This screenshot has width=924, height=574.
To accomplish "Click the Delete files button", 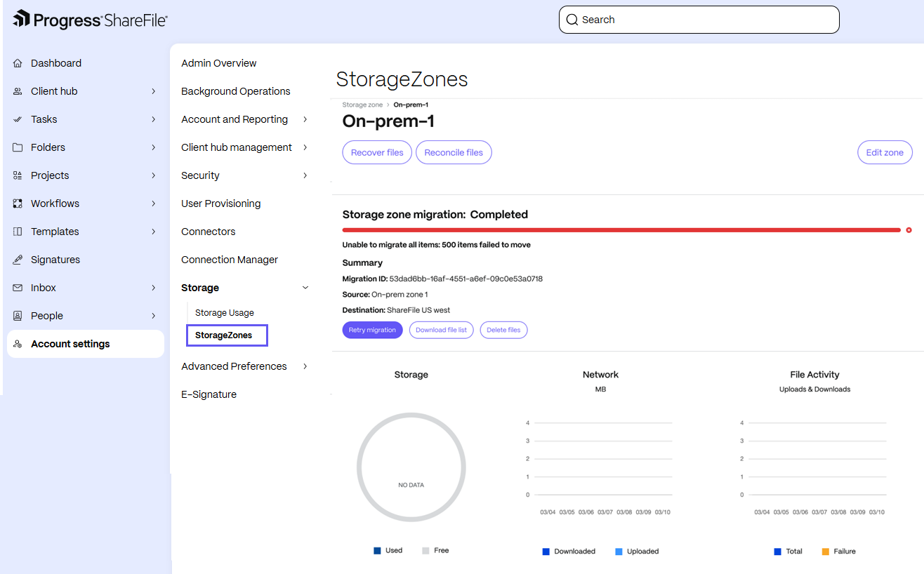I will 503,330.
